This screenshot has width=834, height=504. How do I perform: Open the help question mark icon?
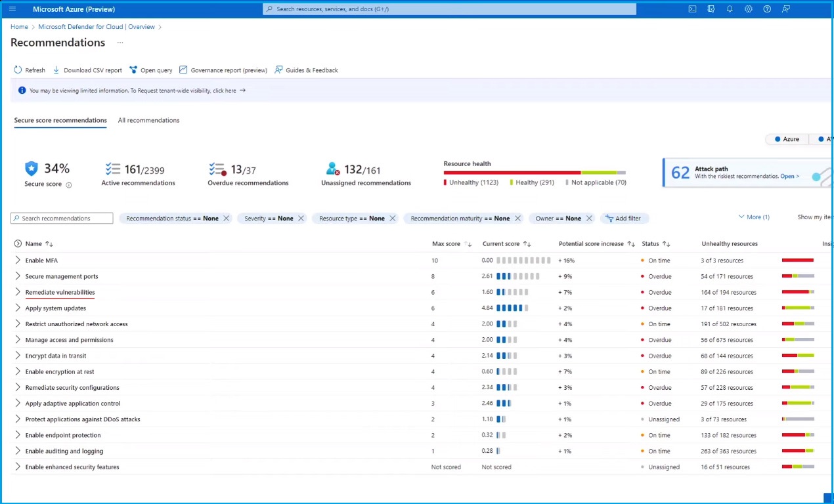pos(767,9)
